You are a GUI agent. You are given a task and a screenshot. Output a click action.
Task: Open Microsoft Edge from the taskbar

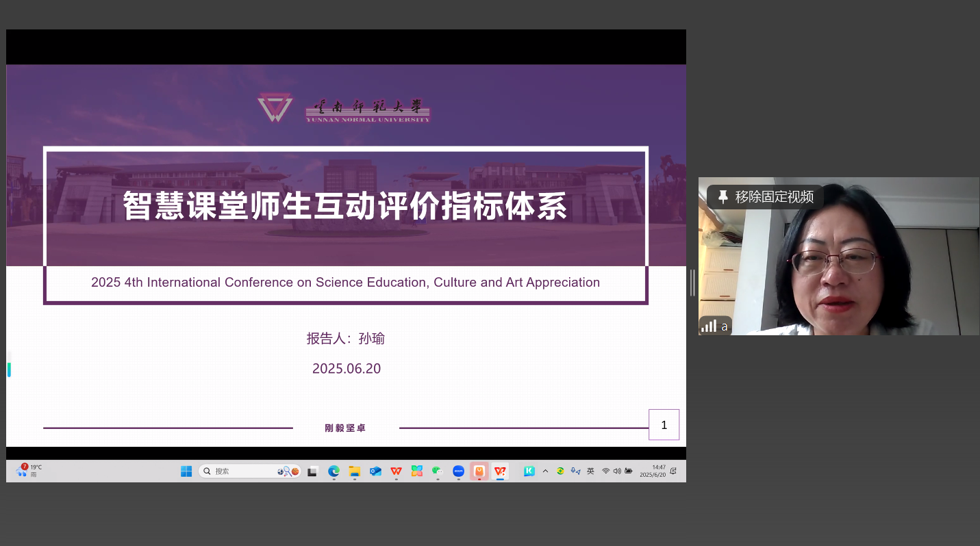click(334, 471)
